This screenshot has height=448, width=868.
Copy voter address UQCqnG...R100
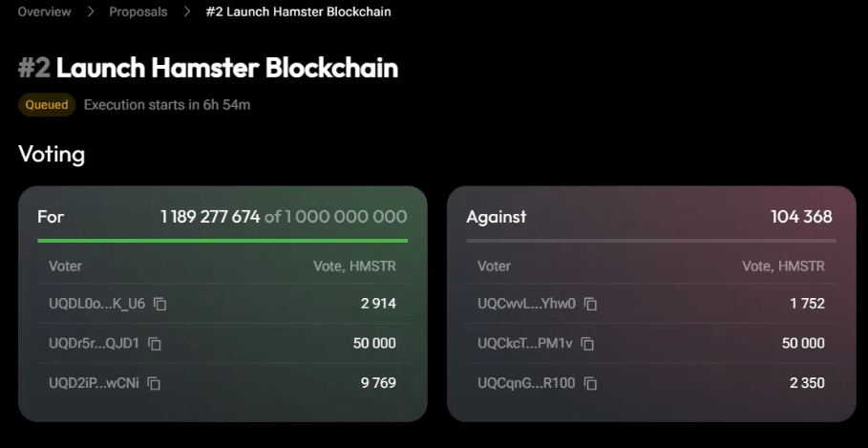[x=590, y=384]
